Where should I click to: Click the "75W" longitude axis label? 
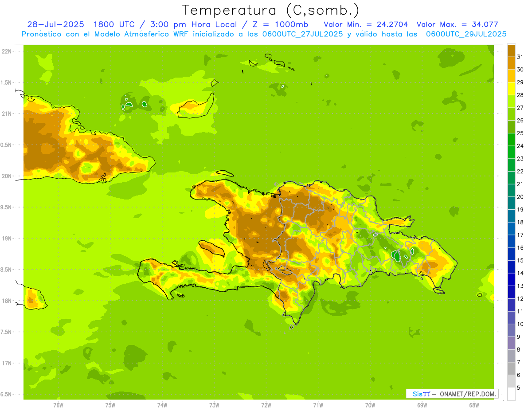tap(110, 405)
